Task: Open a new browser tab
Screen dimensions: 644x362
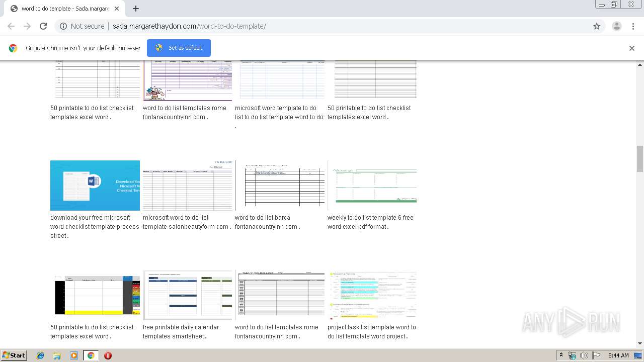Action: pyautogui.click(x=136, y=9)
